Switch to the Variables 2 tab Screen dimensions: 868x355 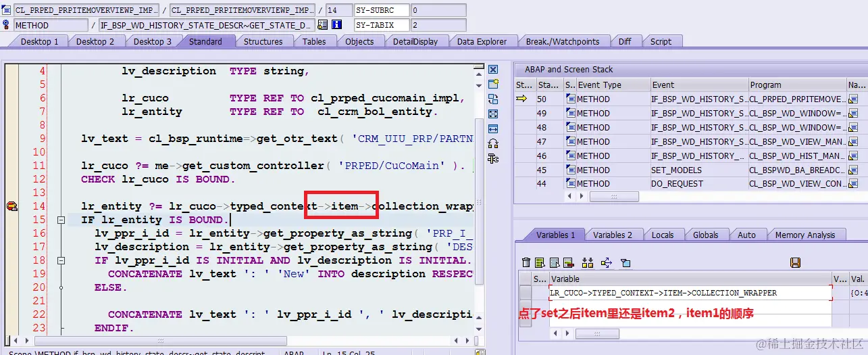(613, 235)
